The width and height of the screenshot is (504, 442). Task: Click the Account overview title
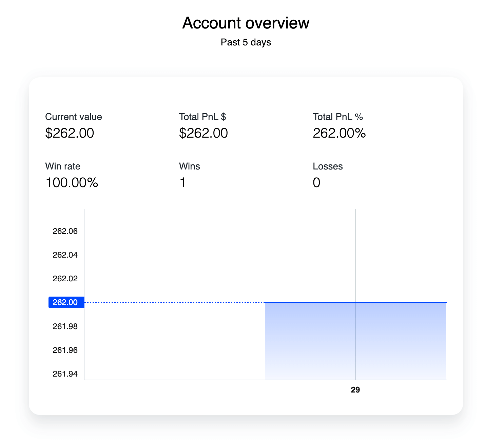pos(246,23)
